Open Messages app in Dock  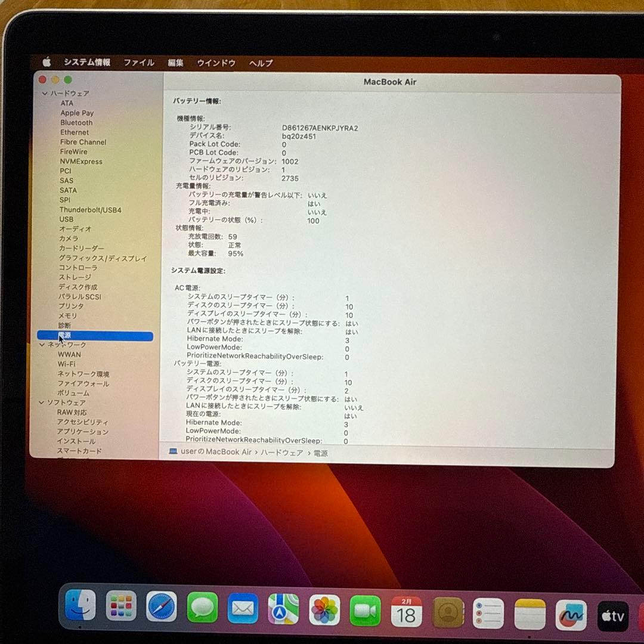pyautogui.click(x=202, y=608)
